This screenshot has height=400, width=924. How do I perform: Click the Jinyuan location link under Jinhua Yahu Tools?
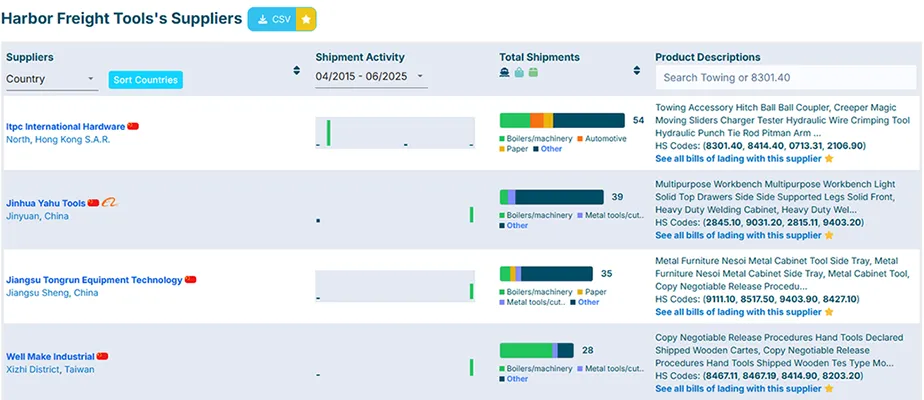pyautogui.click(x=22, y=216)
